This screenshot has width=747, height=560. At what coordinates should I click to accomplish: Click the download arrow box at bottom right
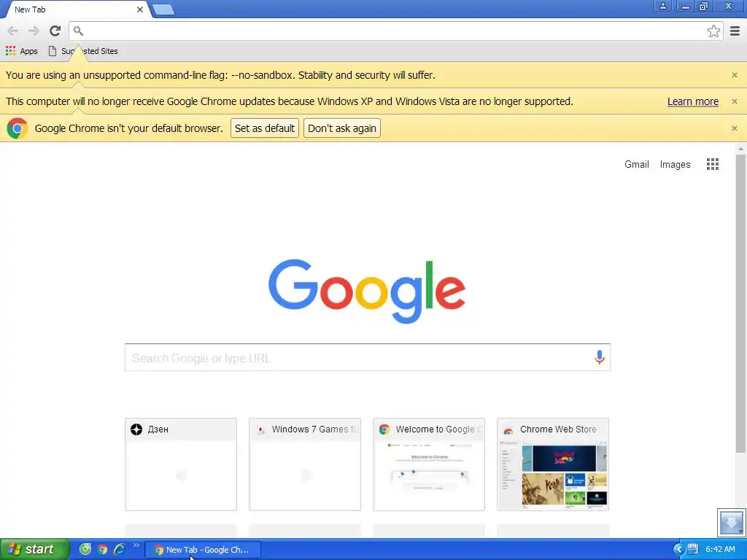click(x=731, y=522)
